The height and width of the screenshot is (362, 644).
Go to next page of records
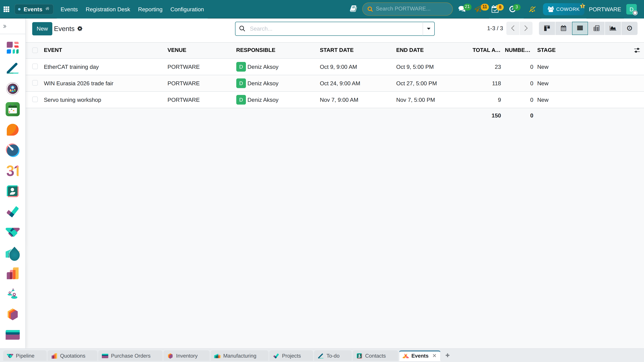click(x=526, y=29)
